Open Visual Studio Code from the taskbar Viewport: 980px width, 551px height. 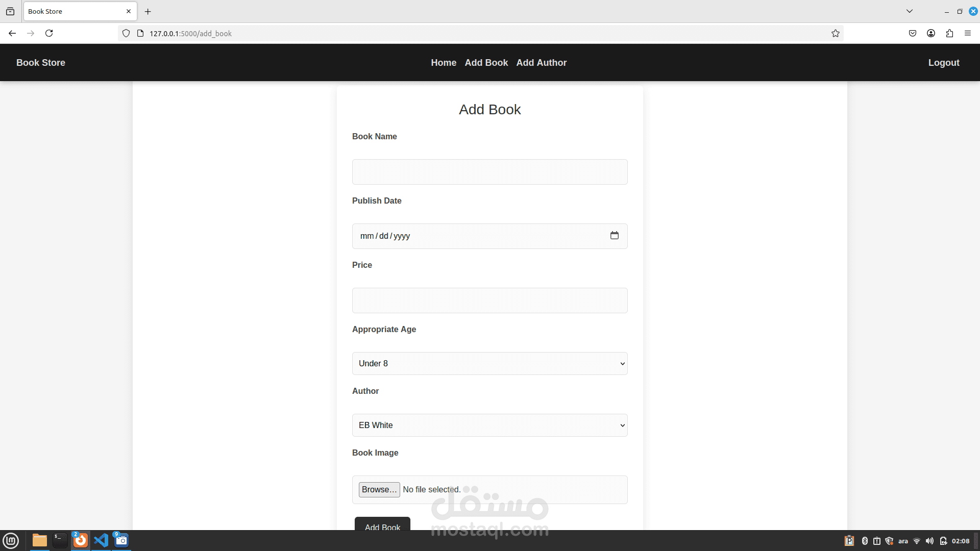(101, 540)
